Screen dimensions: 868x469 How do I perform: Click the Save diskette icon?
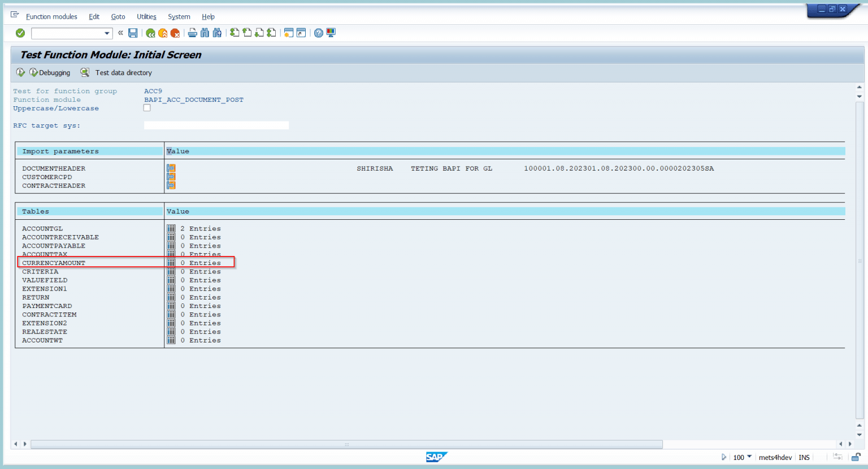point(133,33)
